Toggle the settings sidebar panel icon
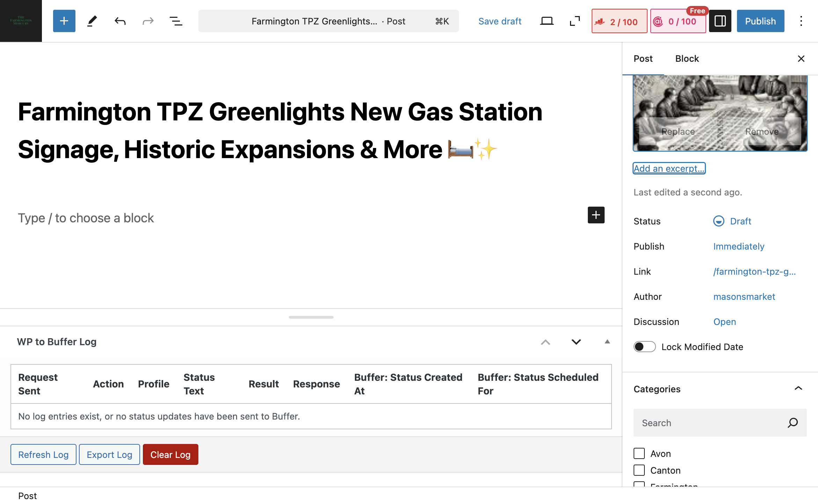This screenshot has height=504, width=818. tap(720, 21)
